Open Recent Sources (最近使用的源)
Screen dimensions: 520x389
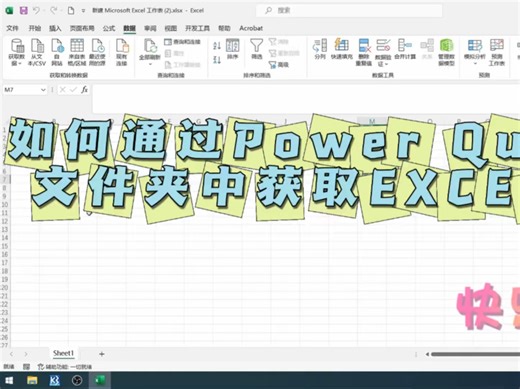coord(97,52)
